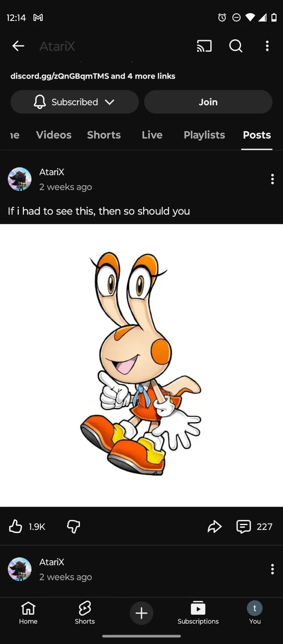Viewport: 283px width, 644px height.
Task: Open the post's 227 comments
Action: pyautogui.click(x=254, y=526)
